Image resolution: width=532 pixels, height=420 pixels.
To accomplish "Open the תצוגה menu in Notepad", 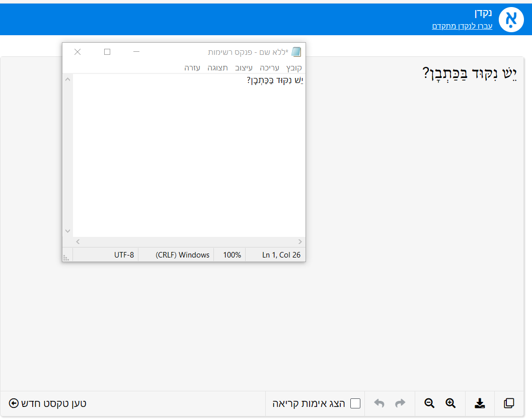I will (x=217, y=68).
